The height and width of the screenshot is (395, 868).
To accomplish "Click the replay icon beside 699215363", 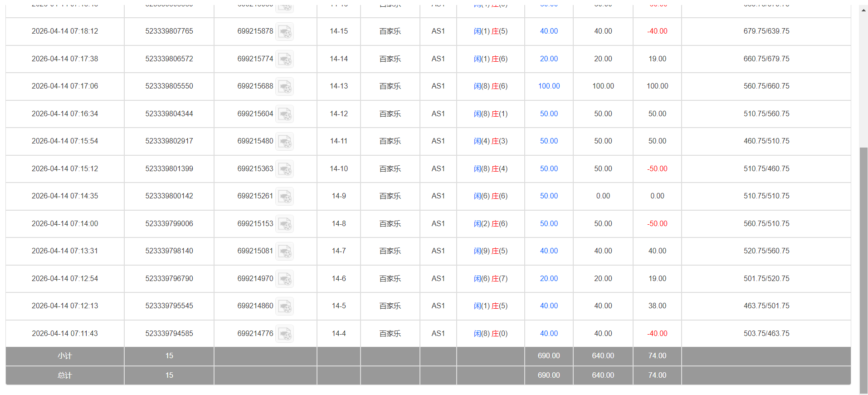I will pos(285,169).
